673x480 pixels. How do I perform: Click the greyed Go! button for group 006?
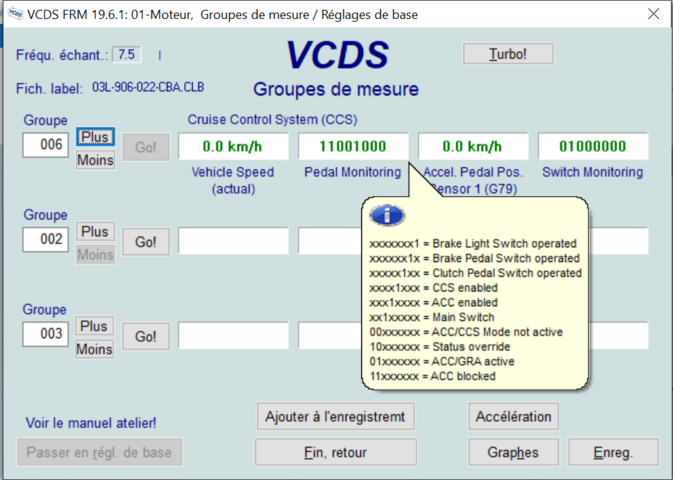pyautogui.click(x=146, y=147)
